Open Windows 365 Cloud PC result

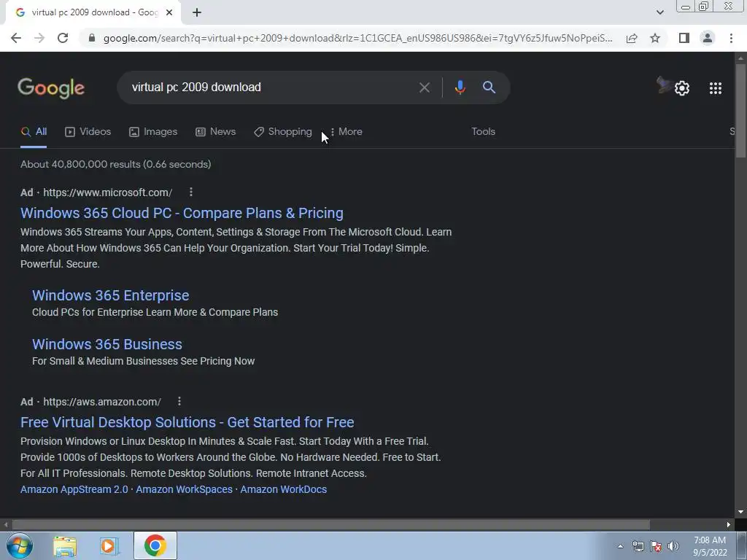[182, 213]
